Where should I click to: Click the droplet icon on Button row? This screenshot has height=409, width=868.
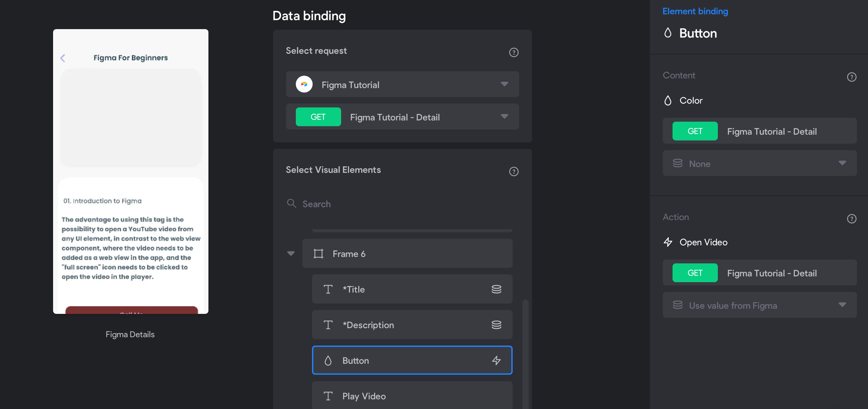tap(328, 360)
